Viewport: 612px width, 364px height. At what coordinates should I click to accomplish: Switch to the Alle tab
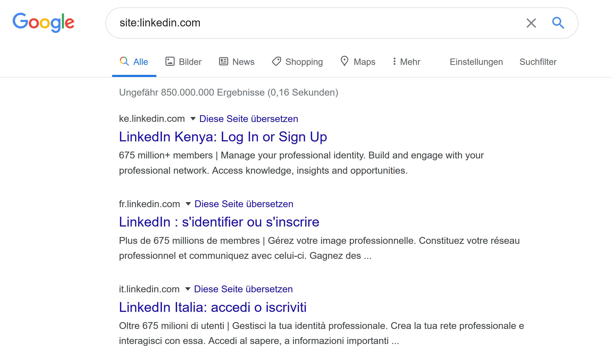click(x=134, y=61)
